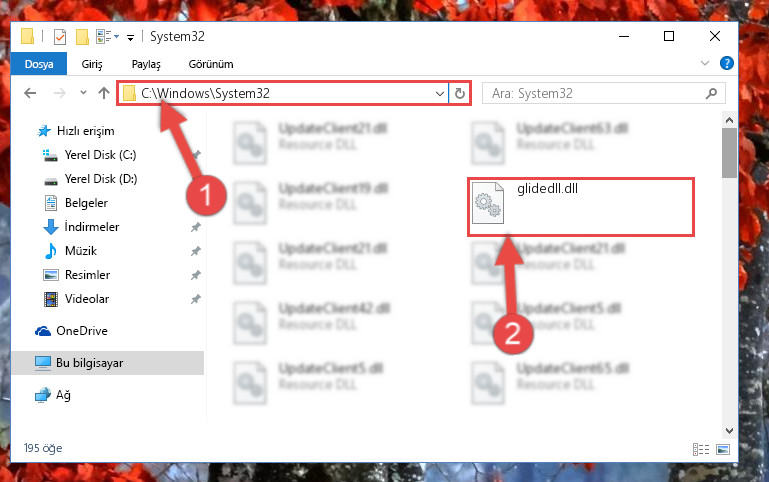
Task: Click the search magnifier icon
Action: 711,93
